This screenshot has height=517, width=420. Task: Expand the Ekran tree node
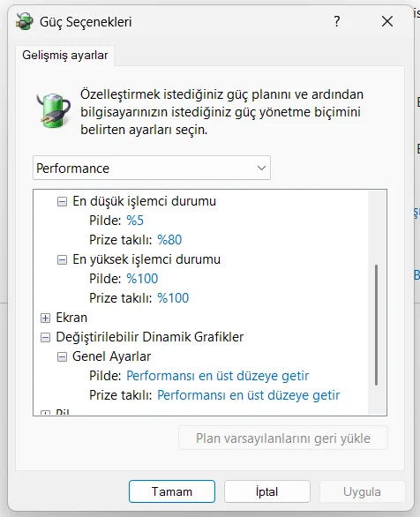click(46, 318)
